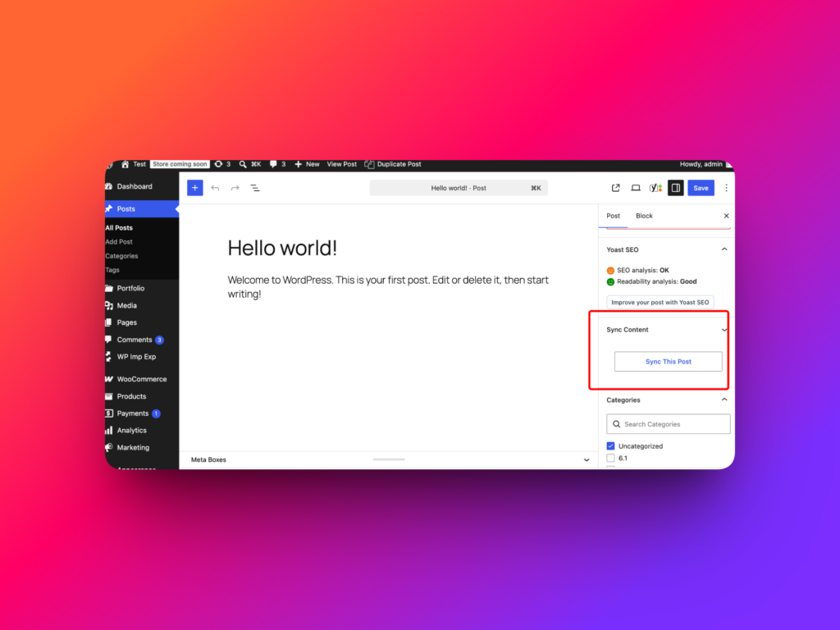The width and height of the screenshot is (840, 630).
Task: Open the admin bar comments bubble
Action: [273, 164]
